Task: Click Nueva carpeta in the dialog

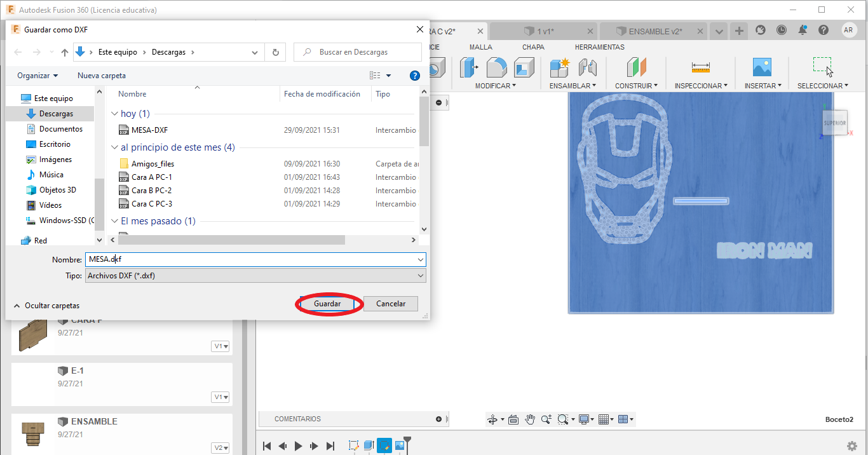Action: 102,76
